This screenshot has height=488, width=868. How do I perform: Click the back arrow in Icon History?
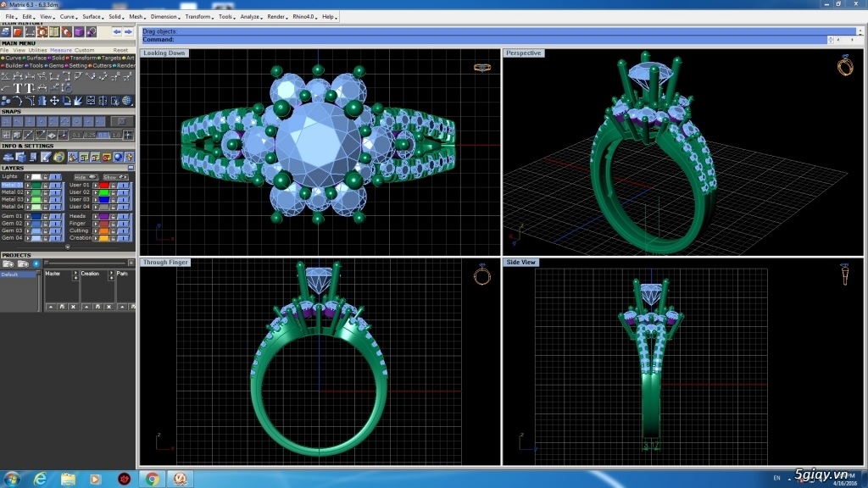(117, 32)
